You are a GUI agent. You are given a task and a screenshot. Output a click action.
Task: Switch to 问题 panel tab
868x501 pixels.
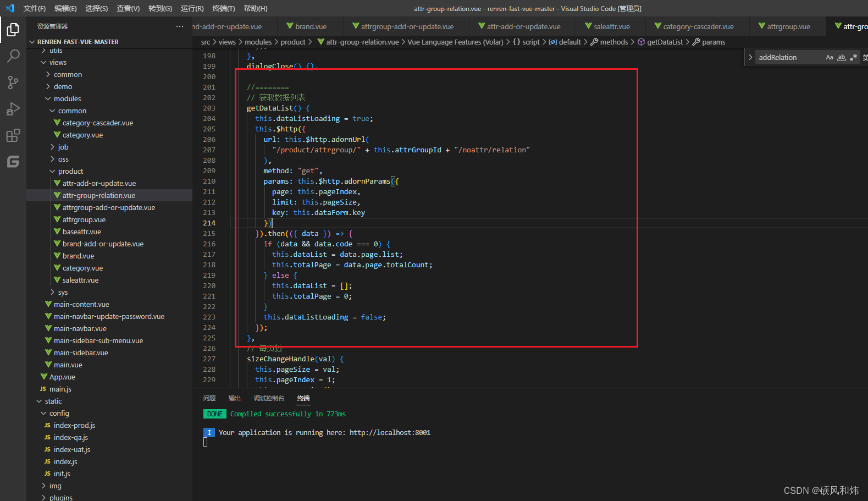(x=209, y=398)
